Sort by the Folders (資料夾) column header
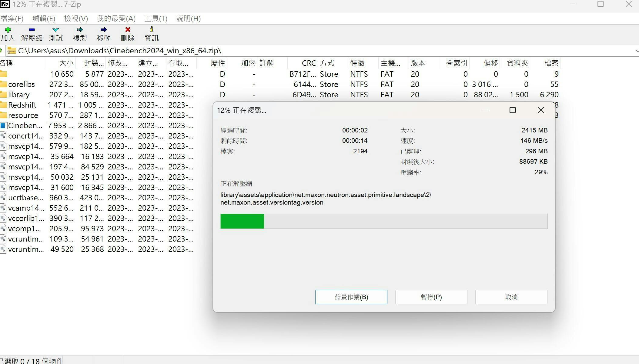 tap(515, 63)
